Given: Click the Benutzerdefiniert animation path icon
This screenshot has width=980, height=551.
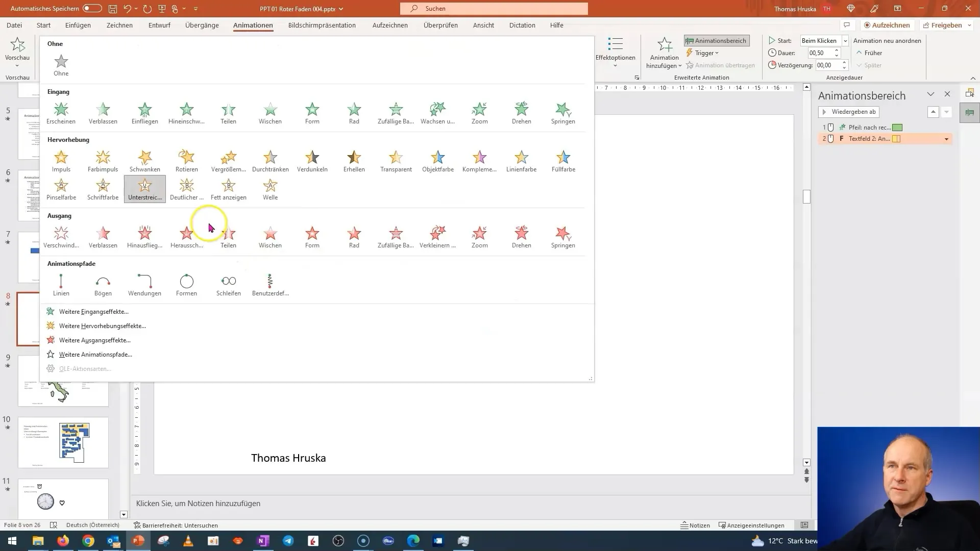Looking at the screenshot, I should click(270, 281).
